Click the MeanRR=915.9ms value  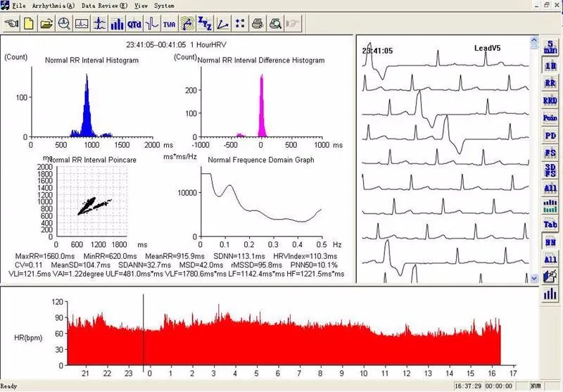pos(175,256)
